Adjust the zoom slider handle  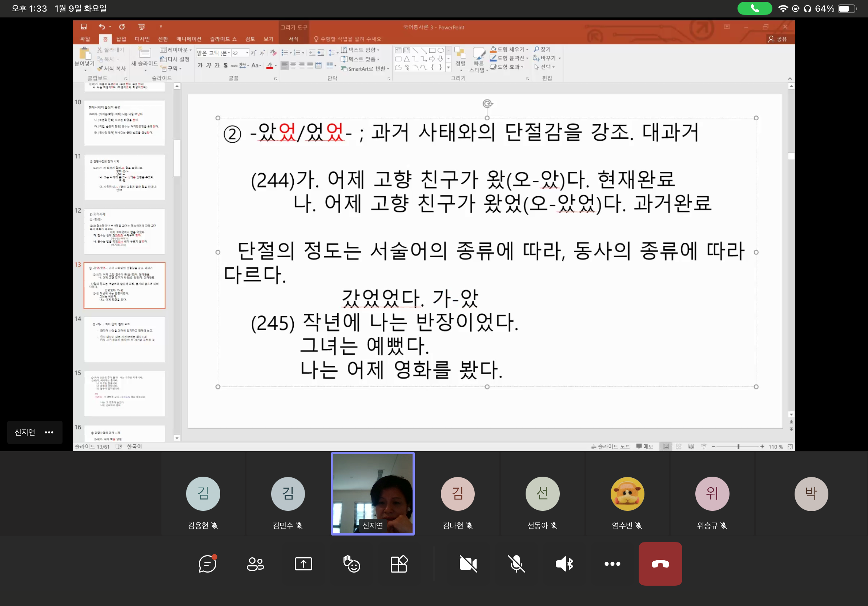tap(738, 447)
